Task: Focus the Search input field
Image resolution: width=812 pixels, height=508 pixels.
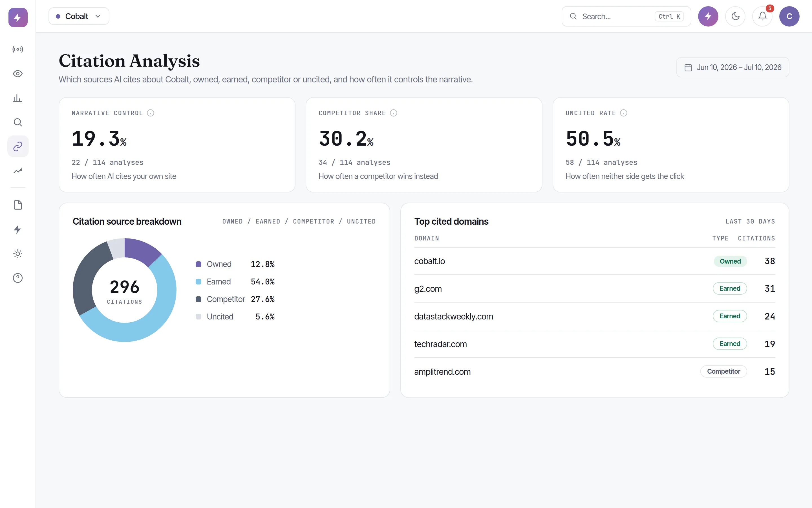Action: pyautogui.click(x=626, y=16)
